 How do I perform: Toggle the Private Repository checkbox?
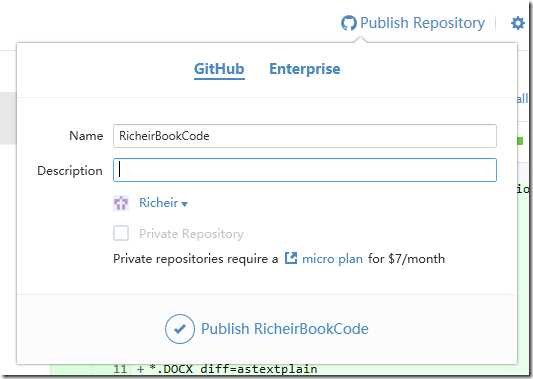pyautogui.click(x=121, y=233)
